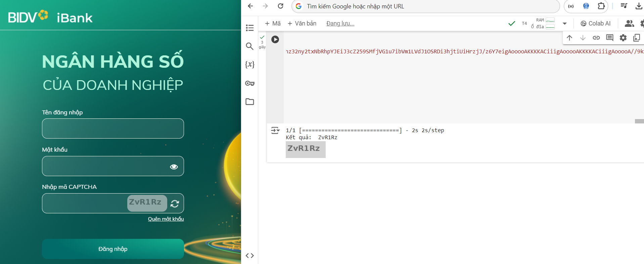Open the Quên mật khẩu link
644x264 pixels.
tap(166, 219)
